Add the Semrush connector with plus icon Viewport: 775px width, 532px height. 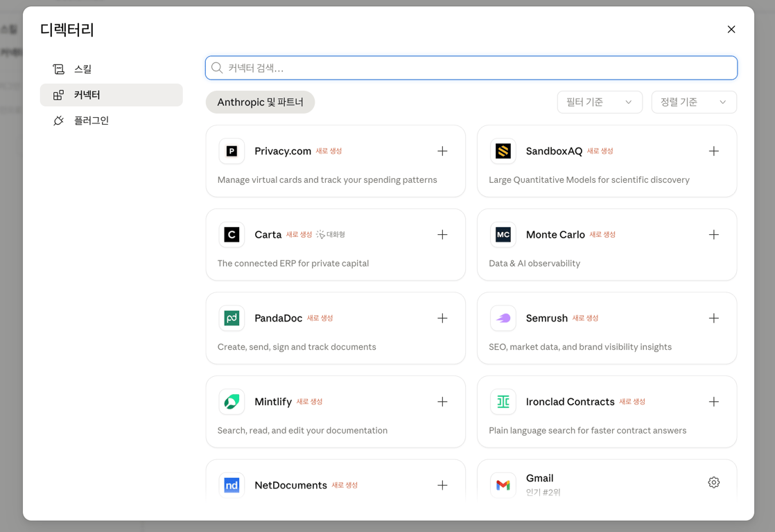(714, 318)
